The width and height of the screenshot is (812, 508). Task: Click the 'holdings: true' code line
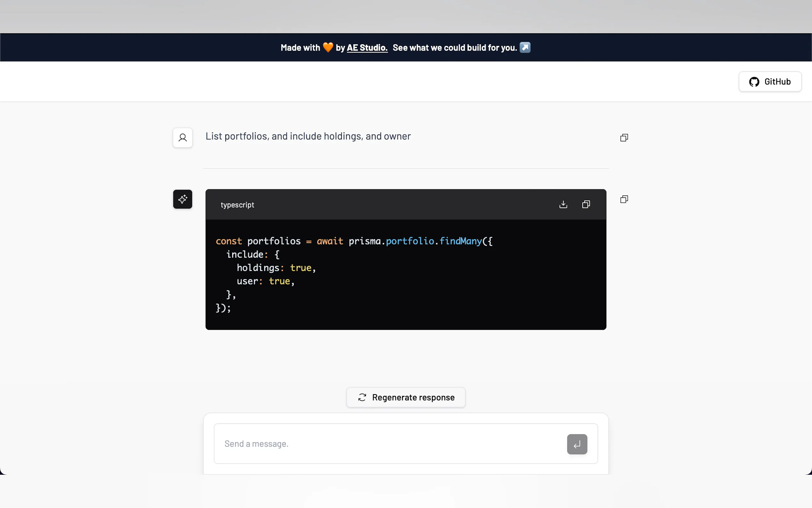pos(276,268)
